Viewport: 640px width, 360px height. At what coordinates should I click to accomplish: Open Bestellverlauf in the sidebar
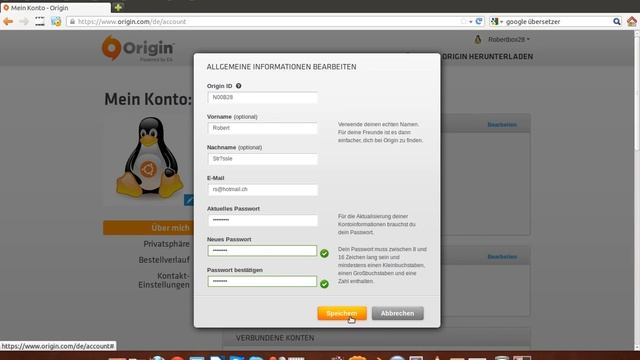[164, 260]
